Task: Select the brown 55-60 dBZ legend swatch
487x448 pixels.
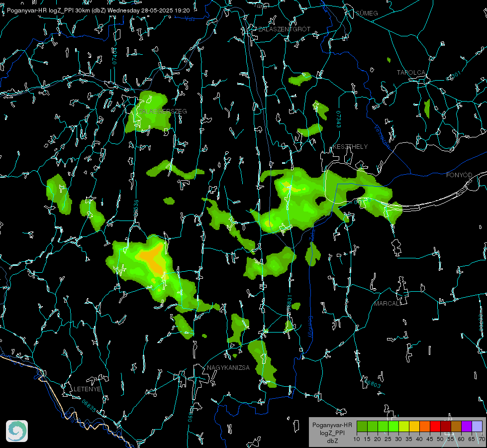Action: pos(456,426)
